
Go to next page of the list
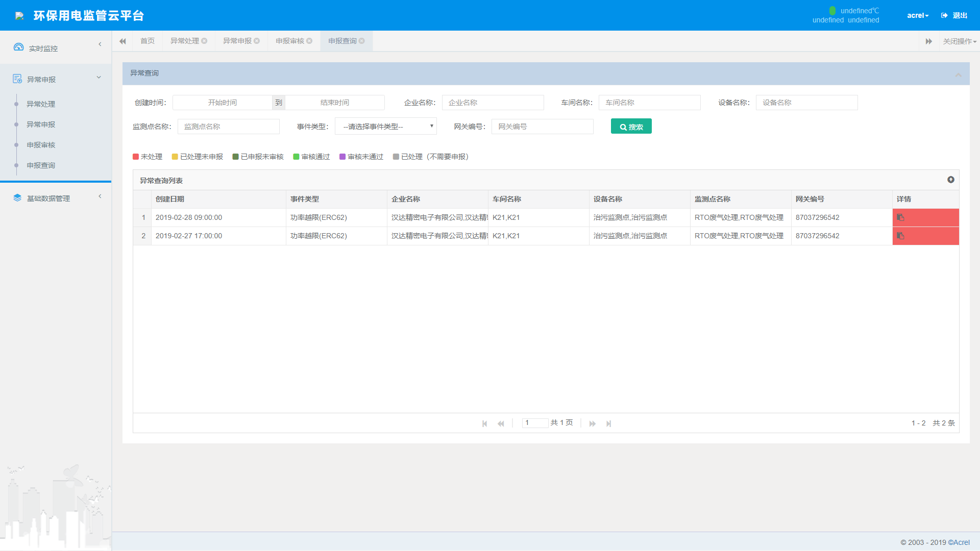point(593,423)
